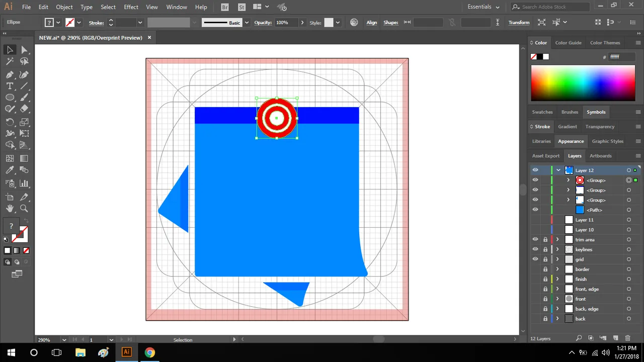Open the Effect menu
This screenshot has width=644, height=362.
[131, 7]
